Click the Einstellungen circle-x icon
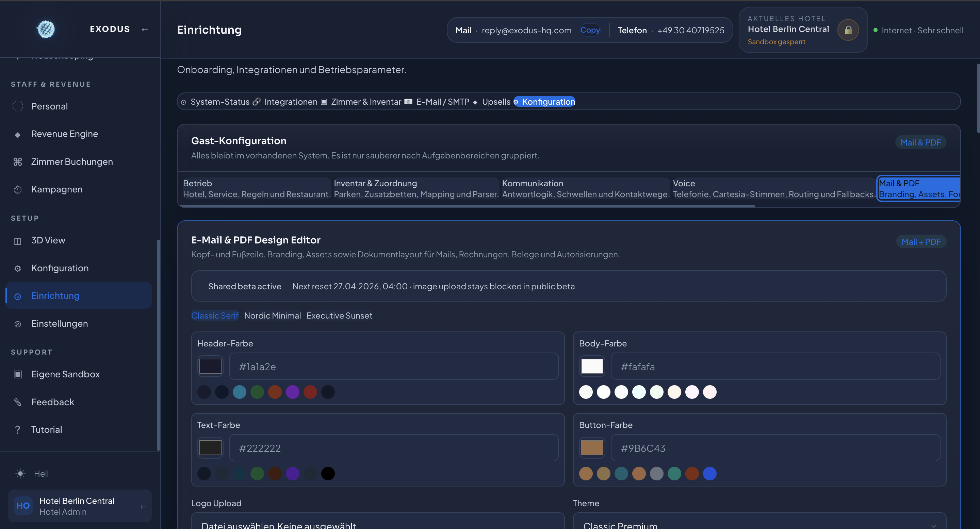Viewport: 980px width, 529px height. point(17,324)
